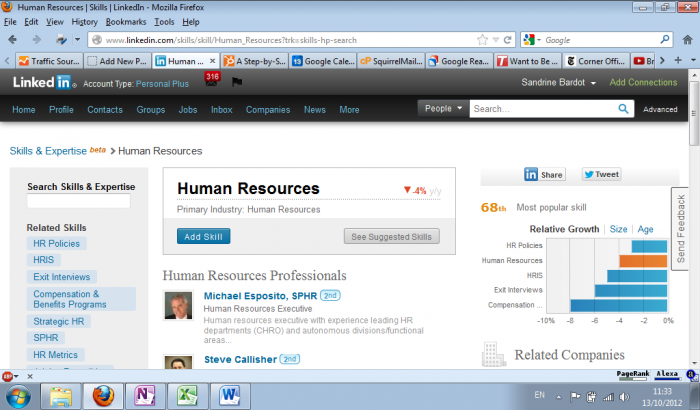Open the Sandrine Bardot account dropdown
700x410 pixels.
click(558, 83)
